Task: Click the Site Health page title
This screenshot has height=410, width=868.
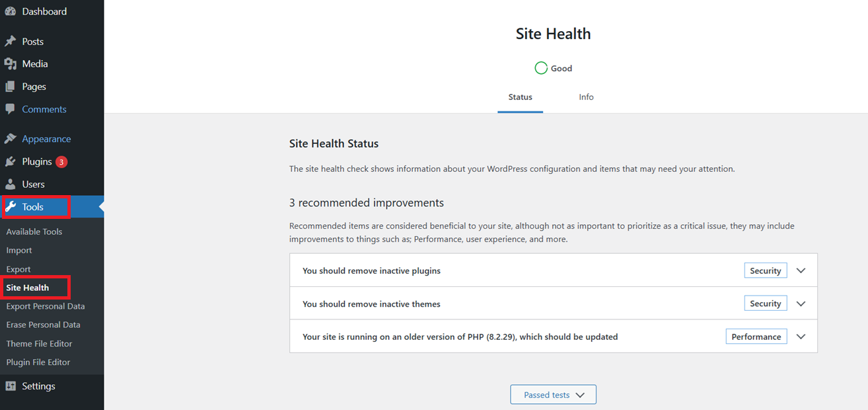Action: (x=554, y=34)
